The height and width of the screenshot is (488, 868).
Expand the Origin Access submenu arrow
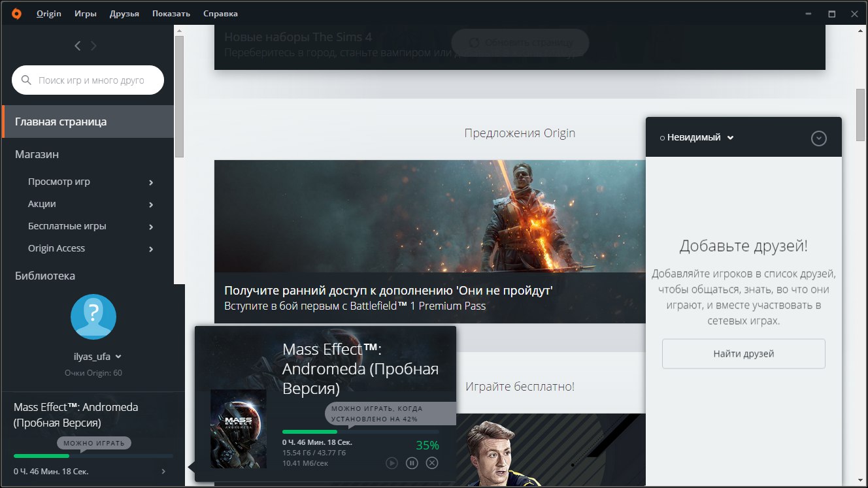click(x=151, y=249)
